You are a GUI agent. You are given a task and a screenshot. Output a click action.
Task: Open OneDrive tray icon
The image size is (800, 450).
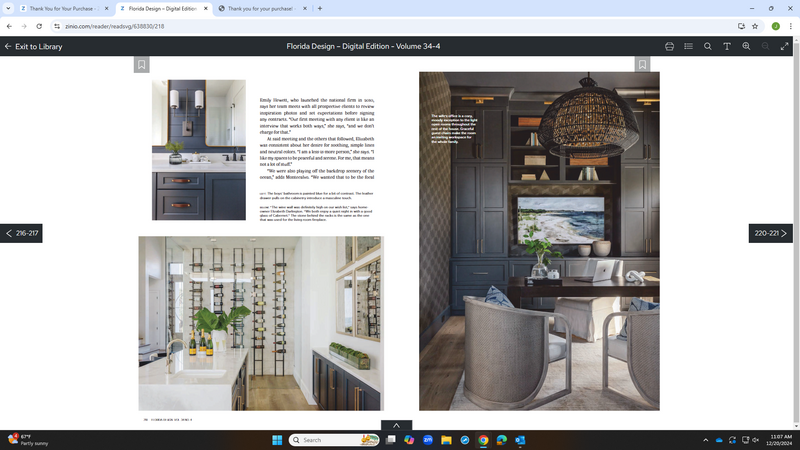(x=719, y=440)
